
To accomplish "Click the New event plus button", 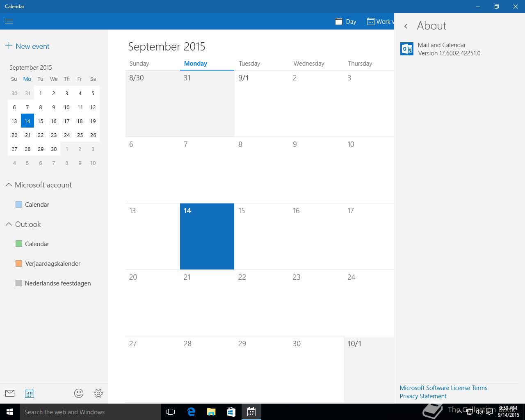I will coord(27,46).
